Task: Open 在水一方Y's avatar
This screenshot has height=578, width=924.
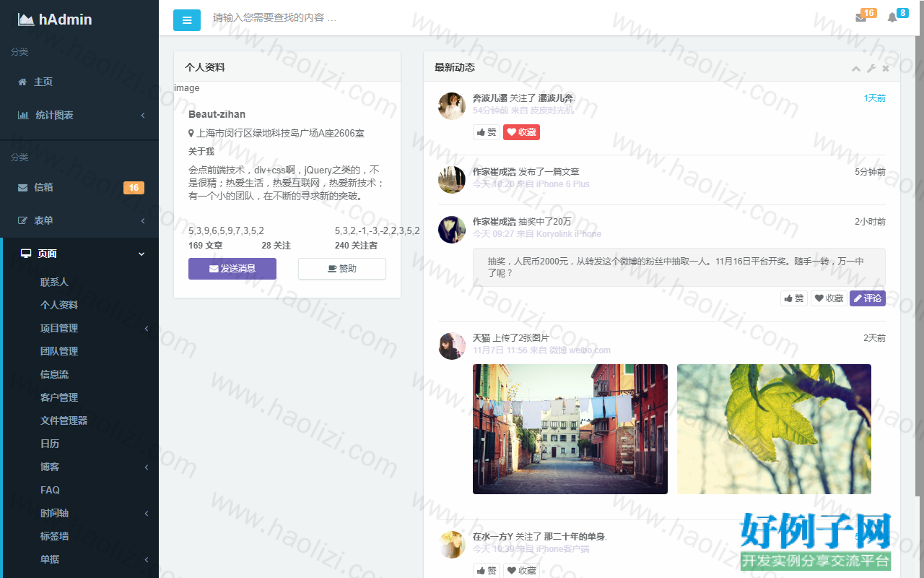Action: [x=452, y=545]
